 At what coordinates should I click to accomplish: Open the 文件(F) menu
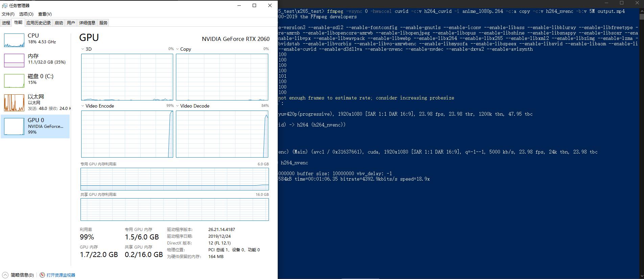tap(8, 14)
